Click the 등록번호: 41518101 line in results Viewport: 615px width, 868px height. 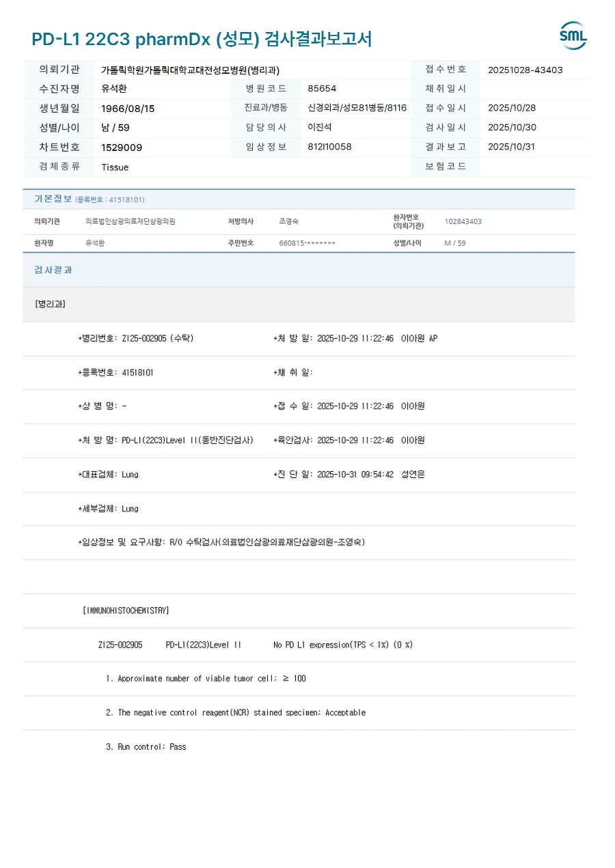pos(115,372)
